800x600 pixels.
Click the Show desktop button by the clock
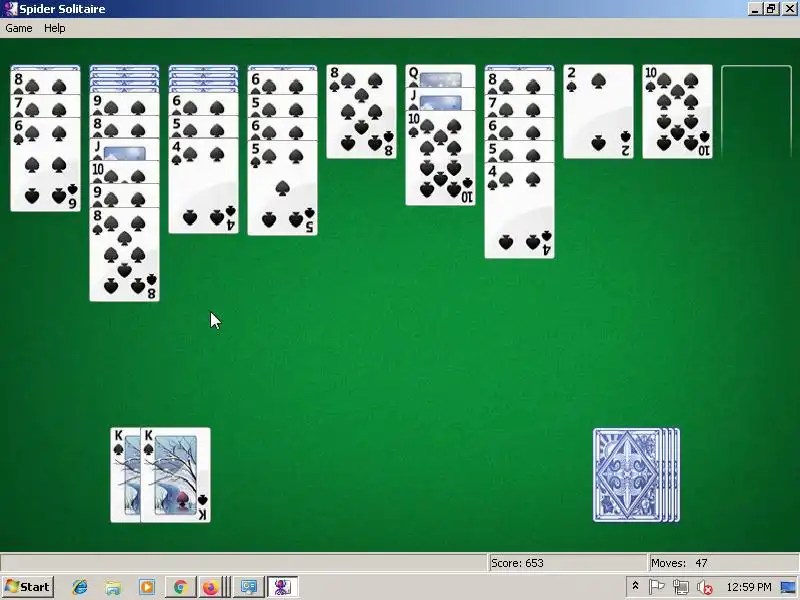pos(788,587)
